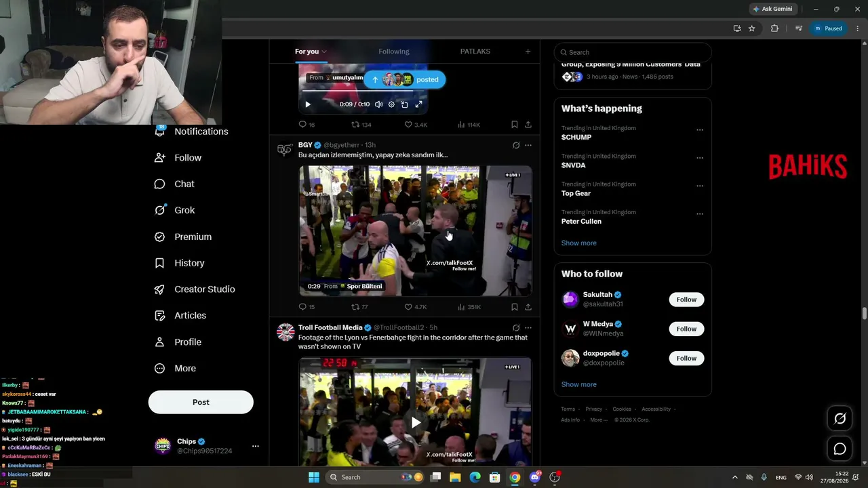Screen dimensions: 868x488
Task: Mute the top video with speaker icon
Action: [x=378, y=104]
